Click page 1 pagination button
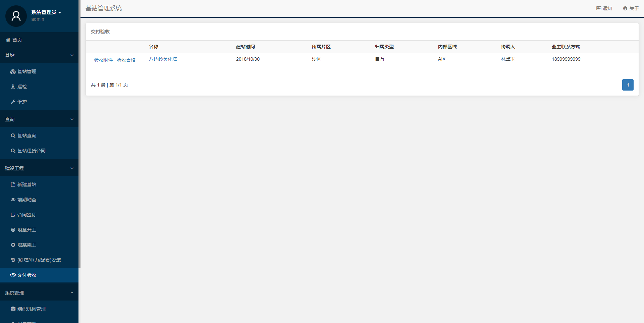The image size is (644, 323). 628,85
